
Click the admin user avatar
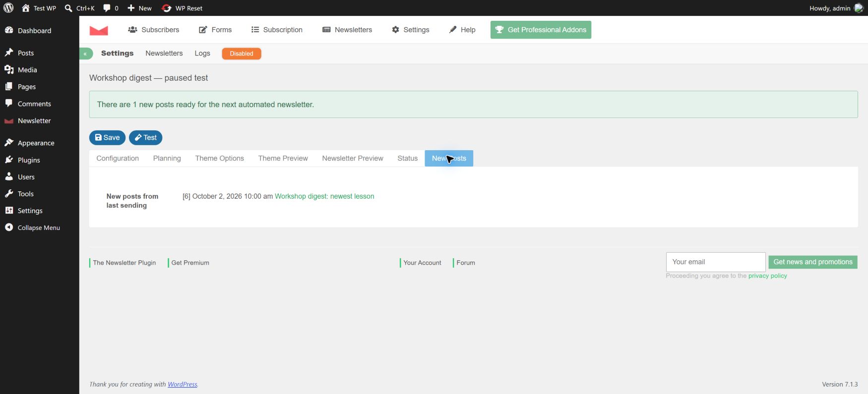tap(859, 8)
